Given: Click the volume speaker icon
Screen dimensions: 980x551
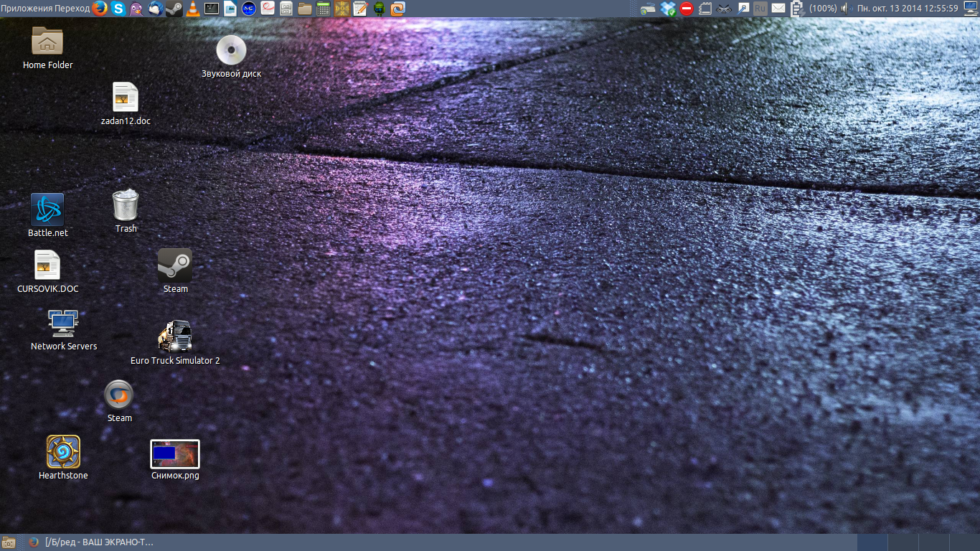Looking at the screenshot, I should point(844,9).
